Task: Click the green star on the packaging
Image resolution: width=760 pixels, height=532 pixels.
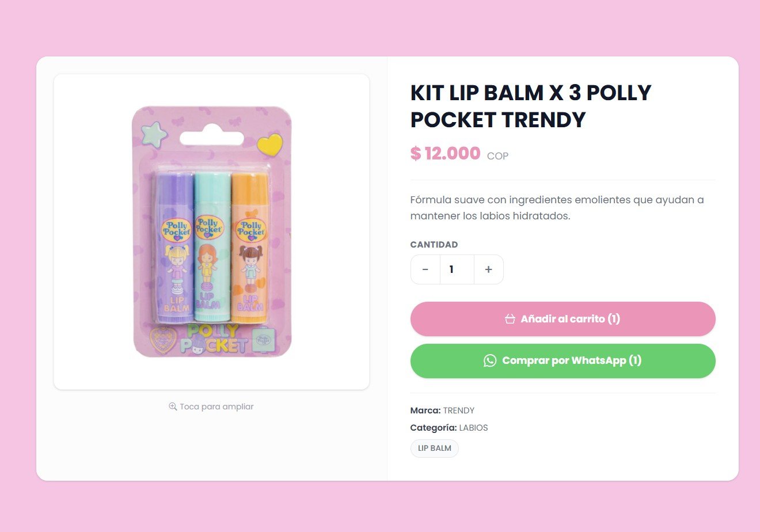Action: [x=154, y=134]
